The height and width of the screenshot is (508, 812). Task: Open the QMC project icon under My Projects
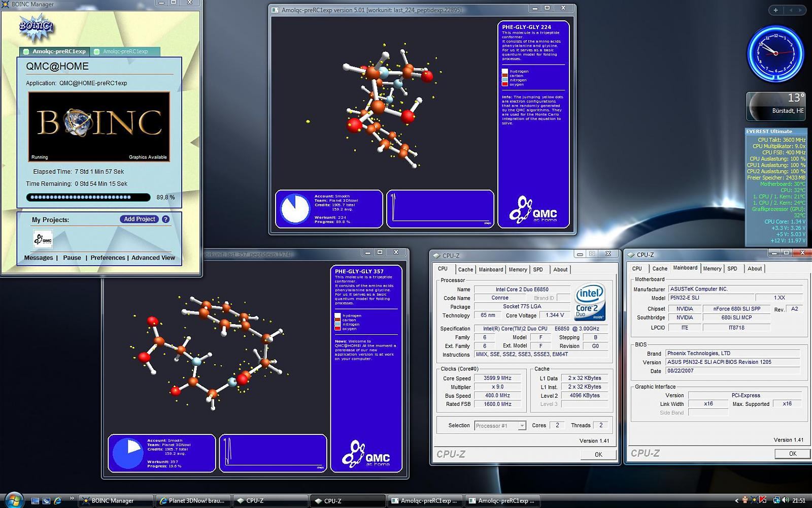(43, 239)
